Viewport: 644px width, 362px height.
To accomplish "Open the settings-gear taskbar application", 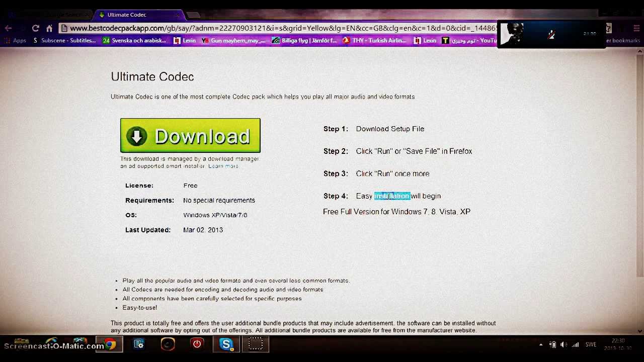I will point(139,344).
